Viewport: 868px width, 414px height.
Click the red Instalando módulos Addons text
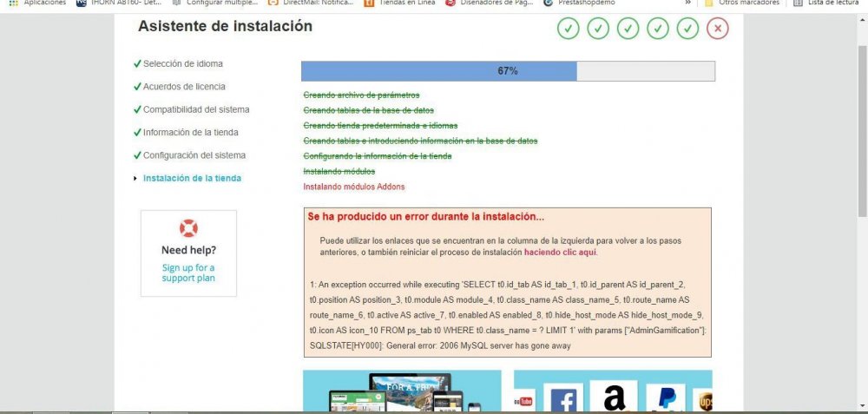click(x=354, y=187)
